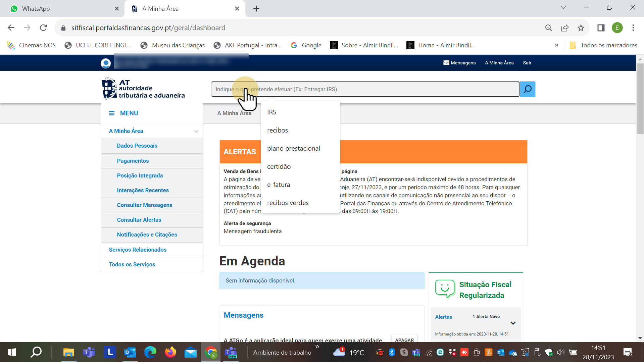The width and height of the screenshot is (644, 362).
Task: Open the Posição Integrada link
Action: coord(140,175)
